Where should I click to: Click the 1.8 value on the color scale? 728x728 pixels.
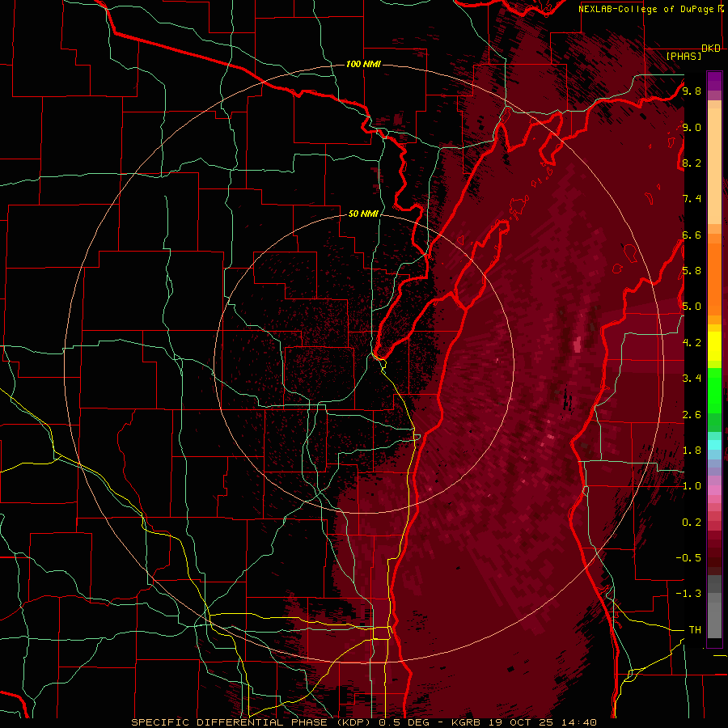click(692, 450)
